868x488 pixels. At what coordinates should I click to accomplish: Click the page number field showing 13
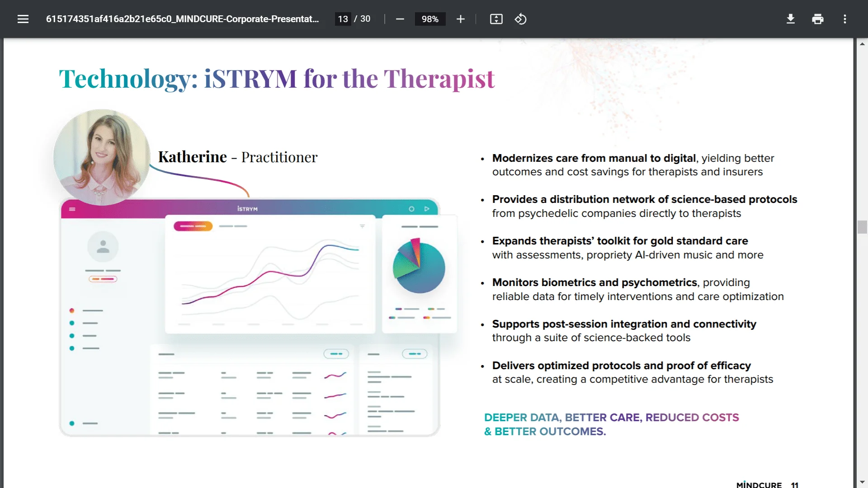click(x=343, y=19)
